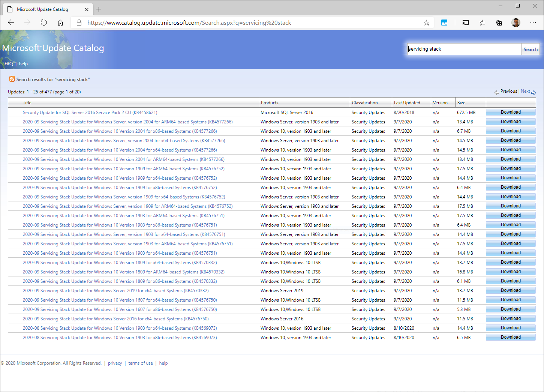The height and width of the screenshot is (392, 544).
Task: Sort by Last Updated column header
Action: pyautogui.click(x=407, y=103)
